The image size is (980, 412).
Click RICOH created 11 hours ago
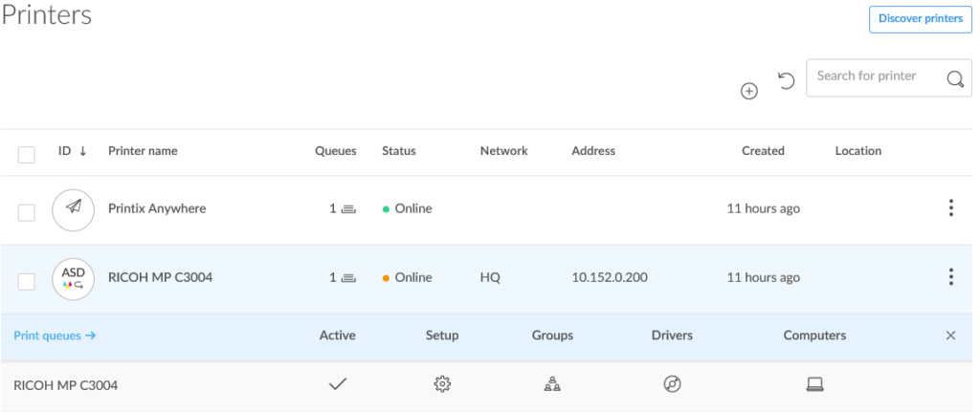pyautogui.click(x=763, y=277)
